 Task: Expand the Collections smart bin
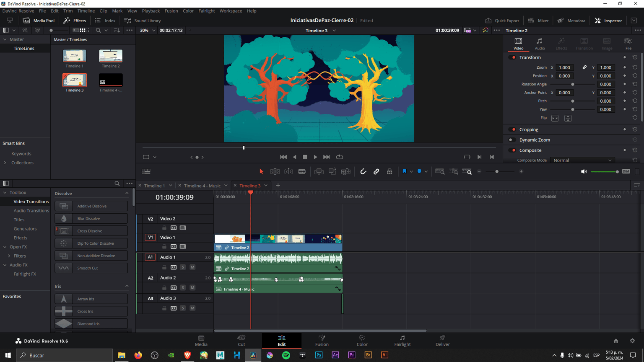click(x=5, y=163)
